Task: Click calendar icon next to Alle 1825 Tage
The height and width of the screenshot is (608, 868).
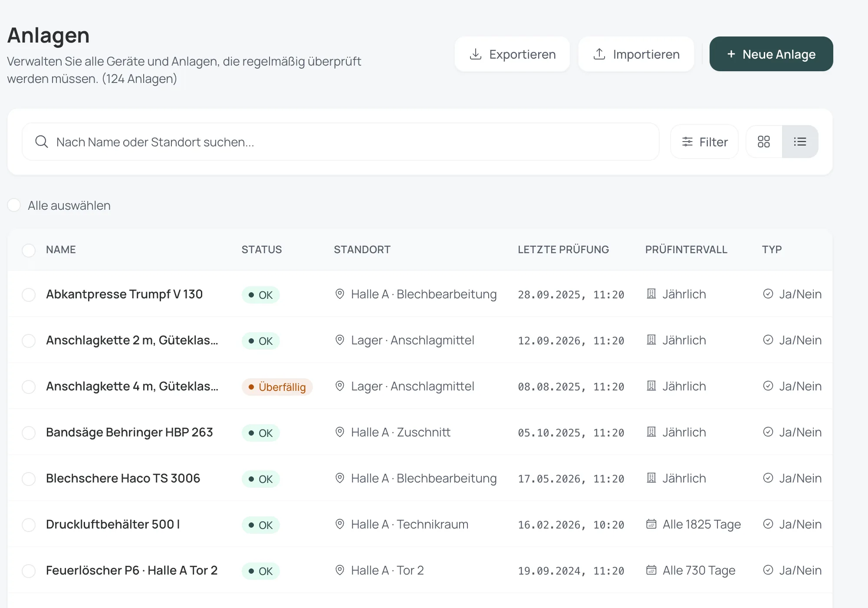Action: click(651, 524)
